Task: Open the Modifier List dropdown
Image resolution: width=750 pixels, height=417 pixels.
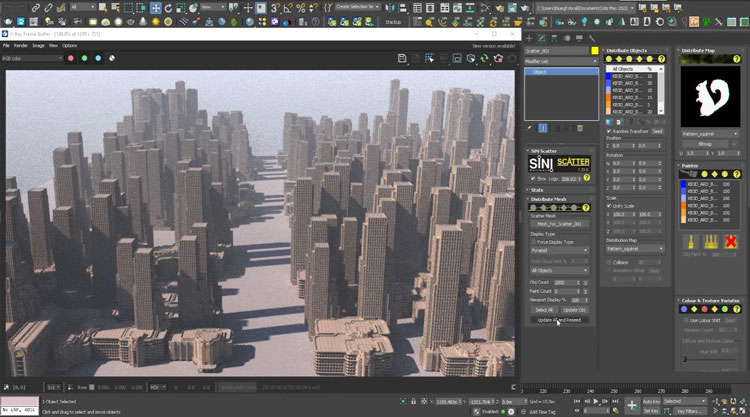Action: [561, 61]
